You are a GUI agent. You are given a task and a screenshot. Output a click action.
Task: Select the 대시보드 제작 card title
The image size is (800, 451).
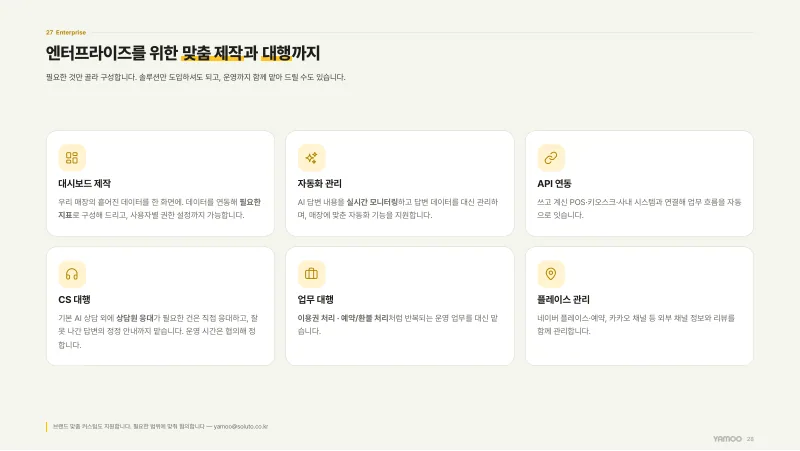(85, 184)
